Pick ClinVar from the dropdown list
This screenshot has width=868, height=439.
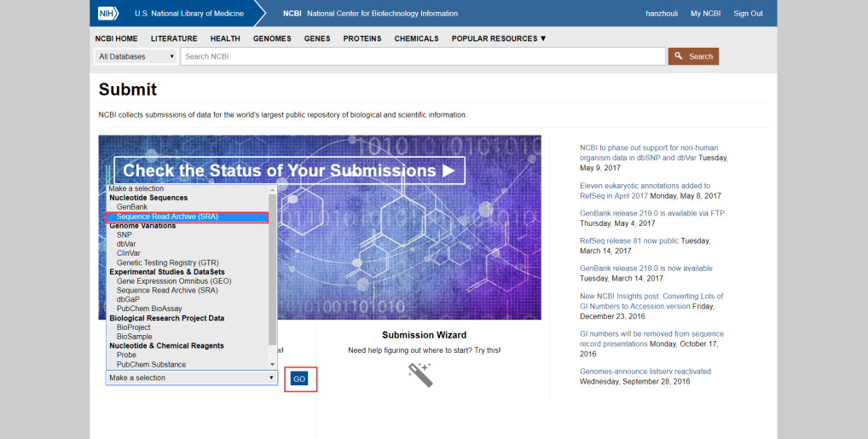(130, 253)
